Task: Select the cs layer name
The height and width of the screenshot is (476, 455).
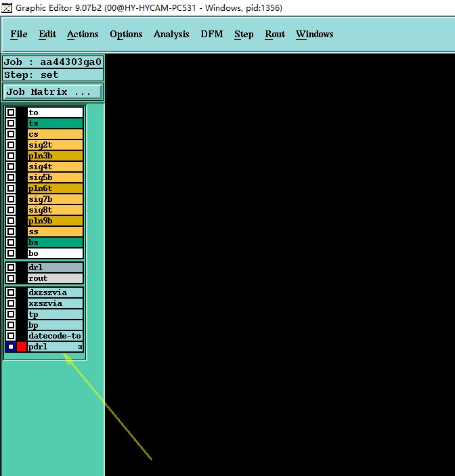Action: pos(56,134)
